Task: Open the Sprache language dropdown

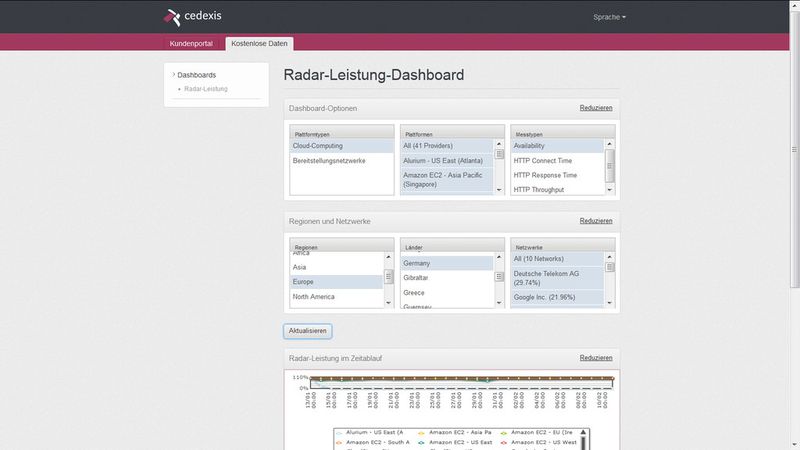Action: 609,17
